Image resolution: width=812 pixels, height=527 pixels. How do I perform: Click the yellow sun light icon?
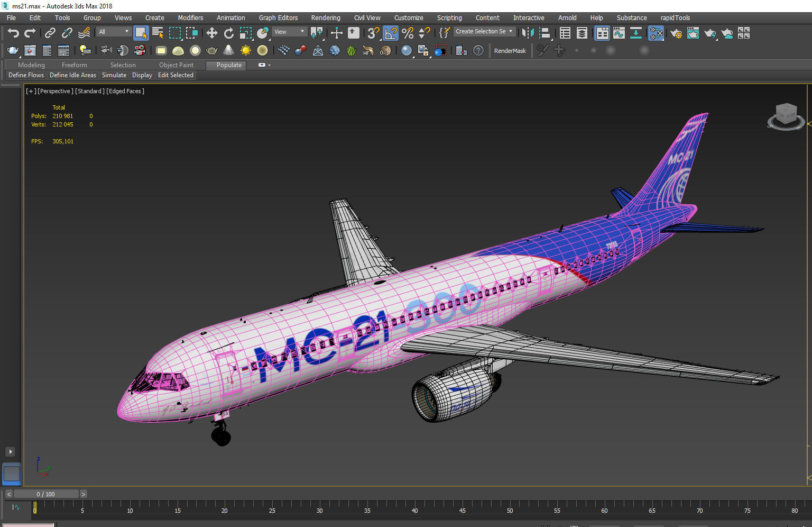(x=245, y=51)
